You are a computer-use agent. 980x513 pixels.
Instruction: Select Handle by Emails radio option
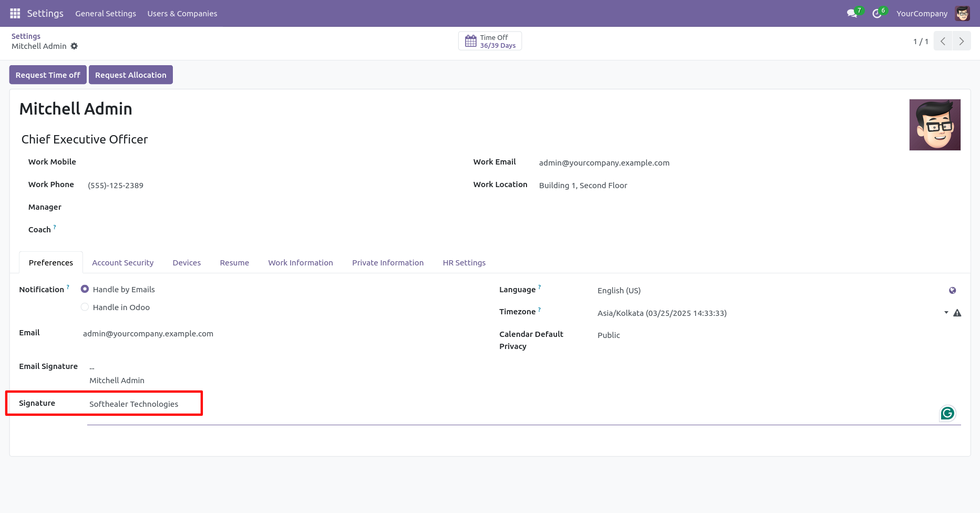(85, 289)
